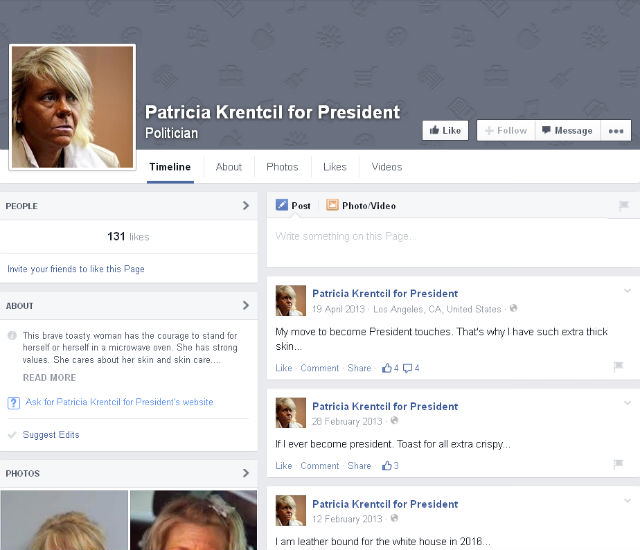Expand the About section arrow
640x550 pixels.
[x=246, y=306]
